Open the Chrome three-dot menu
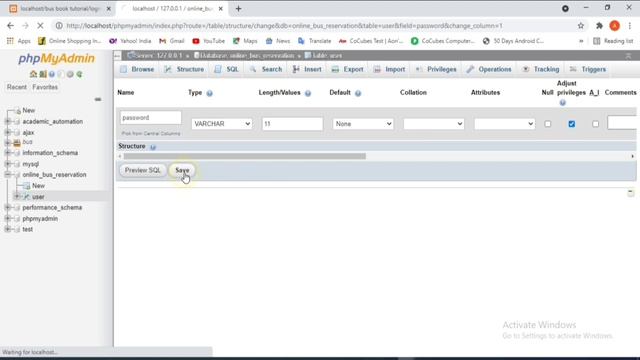 pos(630,26)
